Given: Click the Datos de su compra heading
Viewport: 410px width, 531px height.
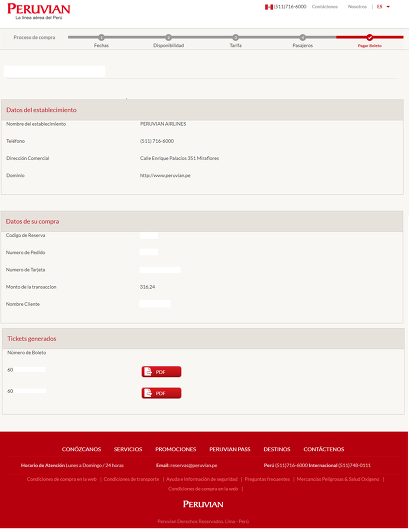Looking at the screenshot, I should tap(32, 221).
